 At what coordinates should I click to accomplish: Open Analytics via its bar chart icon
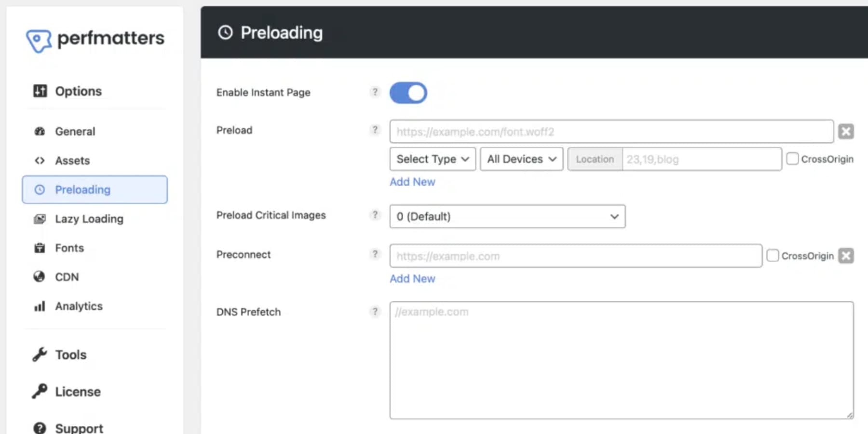40,306
